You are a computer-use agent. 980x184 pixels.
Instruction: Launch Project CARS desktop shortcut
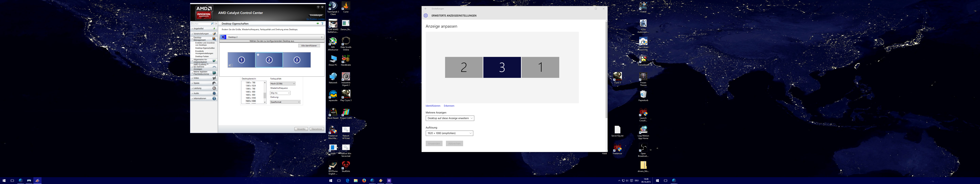(346, 113)
